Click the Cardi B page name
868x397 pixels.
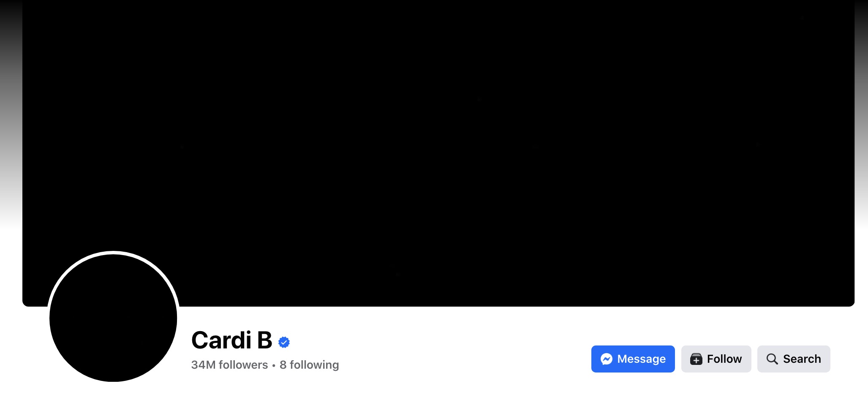[x=231, y=340]
